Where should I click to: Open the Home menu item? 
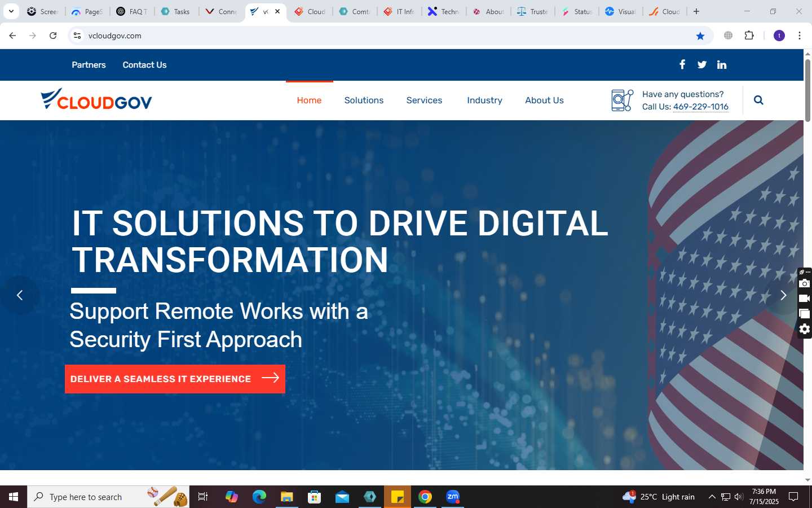(309, 100)
